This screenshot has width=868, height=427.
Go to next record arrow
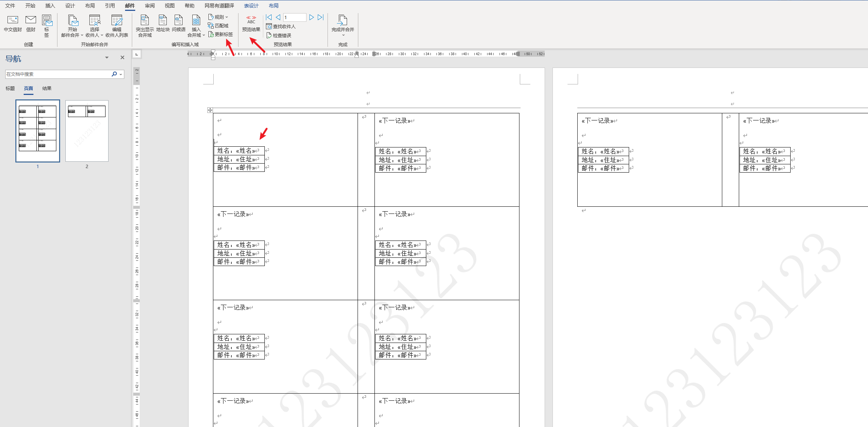click(x=311, y=17)
